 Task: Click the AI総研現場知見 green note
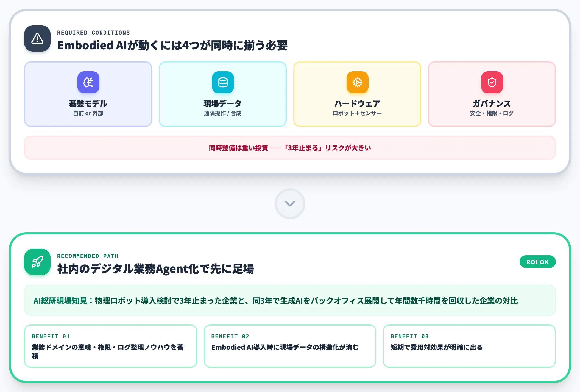point(290,300)
